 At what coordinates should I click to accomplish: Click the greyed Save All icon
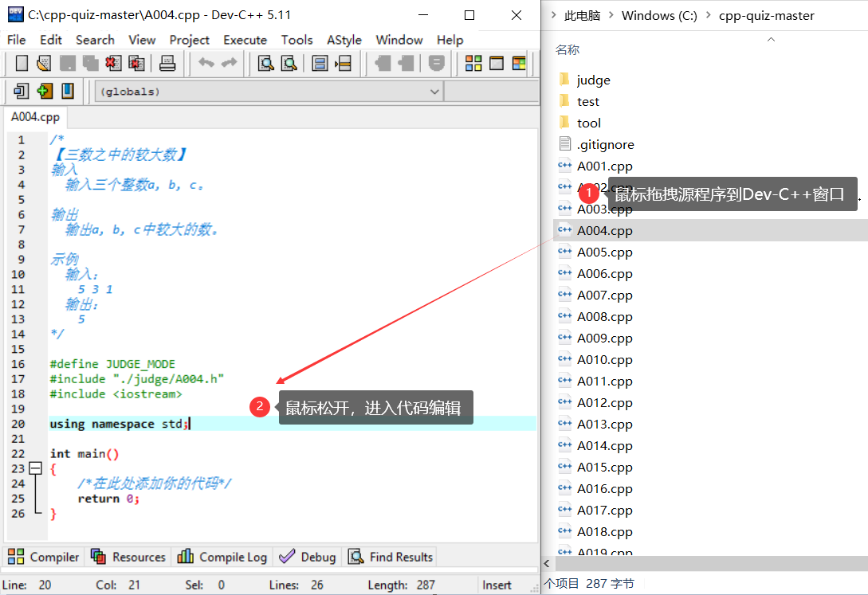(x=90, y=63)
